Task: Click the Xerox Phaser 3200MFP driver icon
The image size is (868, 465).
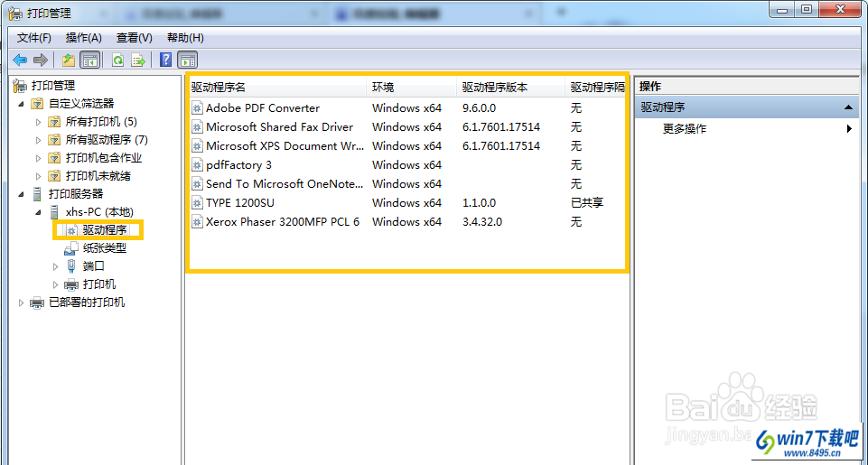Action: click(197, 222)
